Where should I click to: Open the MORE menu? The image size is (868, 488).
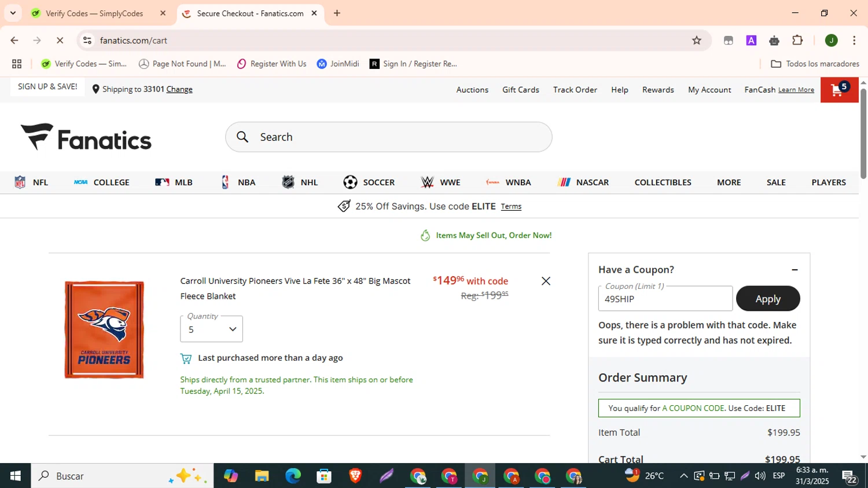coord(729,182)
